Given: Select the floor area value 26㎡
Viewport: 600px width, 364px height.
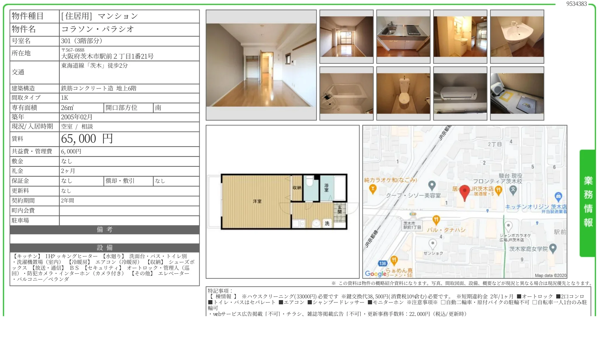Looking at the screenshot, I should (67, 108).
